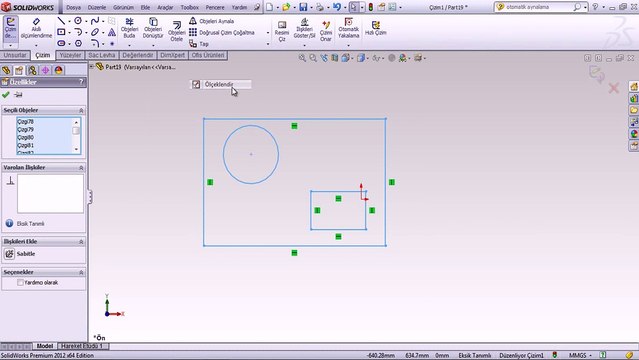The image size is (639, 360).
Task: Select the sketch Text tool
Action: pos(112,32)
